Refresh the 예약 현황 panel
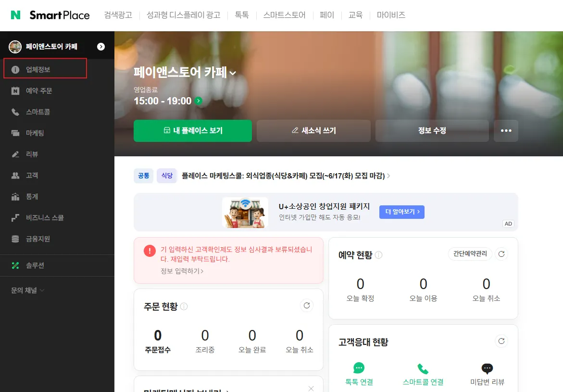This screenshot has height=392, width=563. pos(501,254)
